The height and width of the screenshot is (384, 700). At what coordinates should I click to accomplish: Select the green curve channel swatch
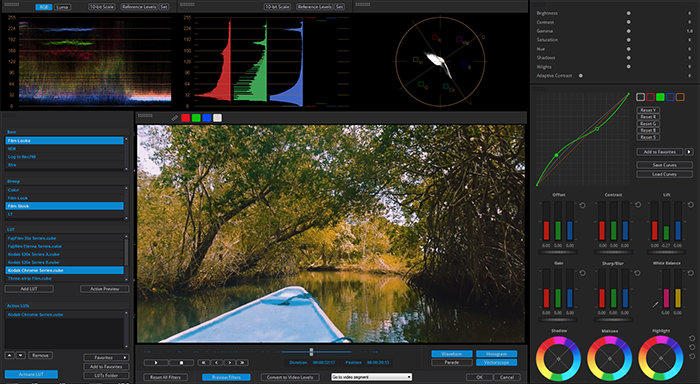(x=660, y=97)
